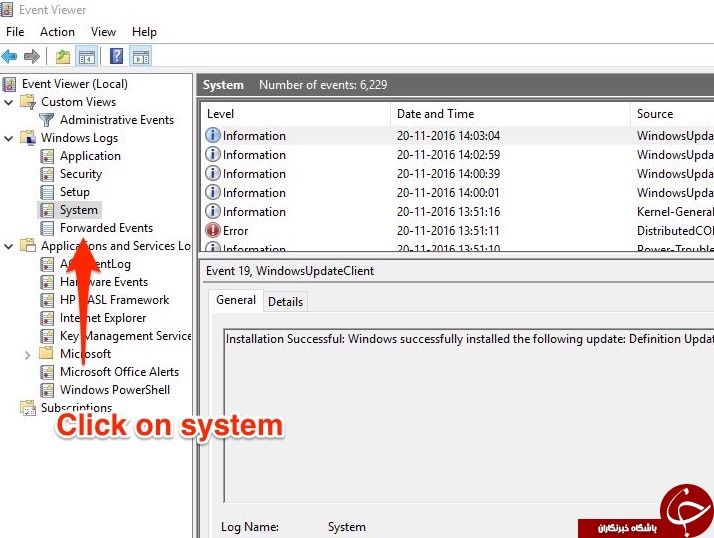Screen dimensions: 714x538
Task: Expand the Microsoft folder node
Action: tap(27, 354)
